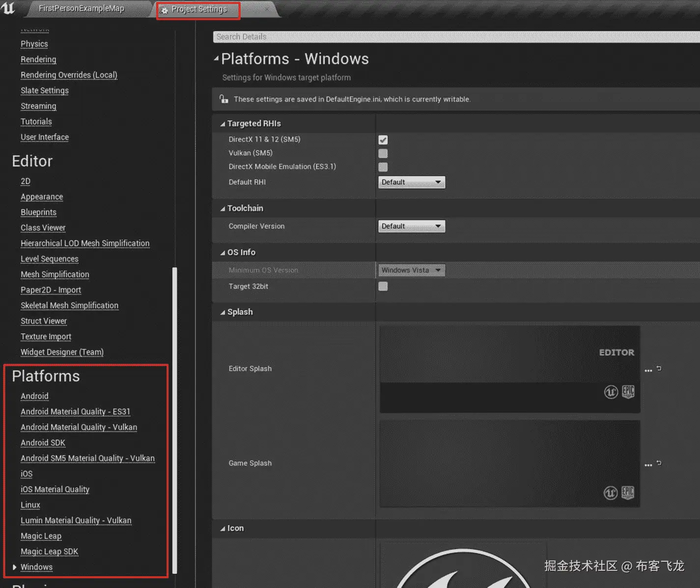
Task: Toggle Vulkan (SM5) checkbox
Action: pyautogui.click(x=383, y=153)
